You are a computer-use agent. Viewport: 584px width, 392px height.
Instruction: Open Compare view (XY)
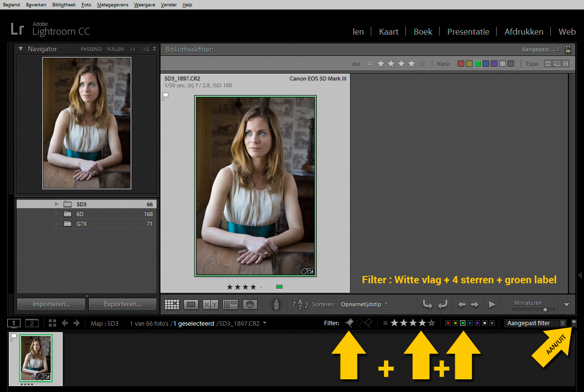(210, 305)
